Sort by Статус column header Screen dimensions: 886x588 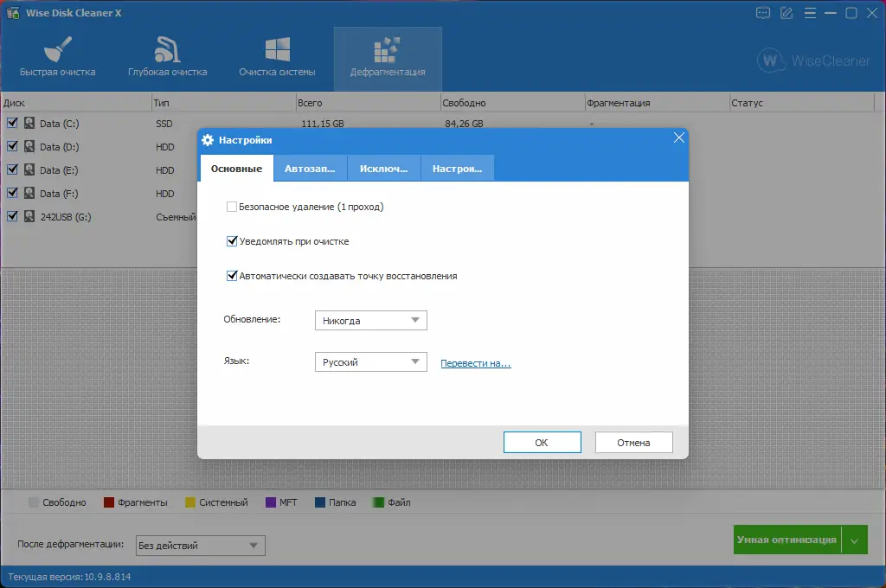[802, 103]
